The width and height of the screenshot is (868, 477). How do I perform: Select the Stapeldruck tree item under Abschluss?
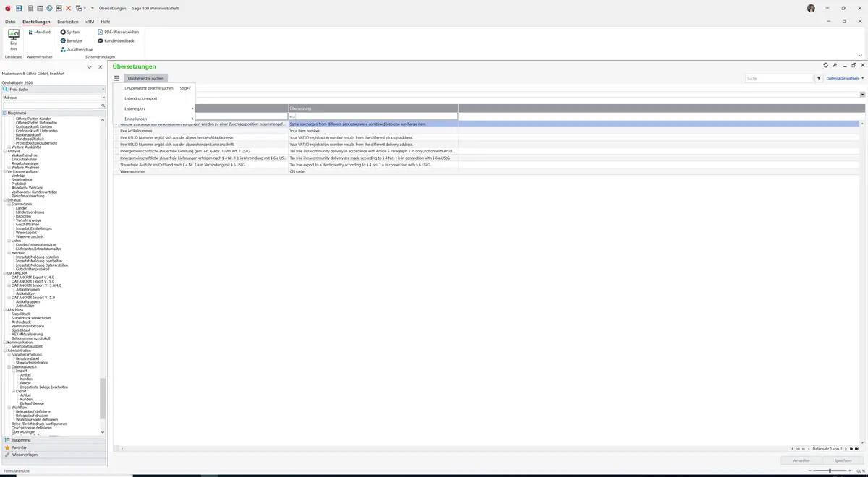(21, 314)
